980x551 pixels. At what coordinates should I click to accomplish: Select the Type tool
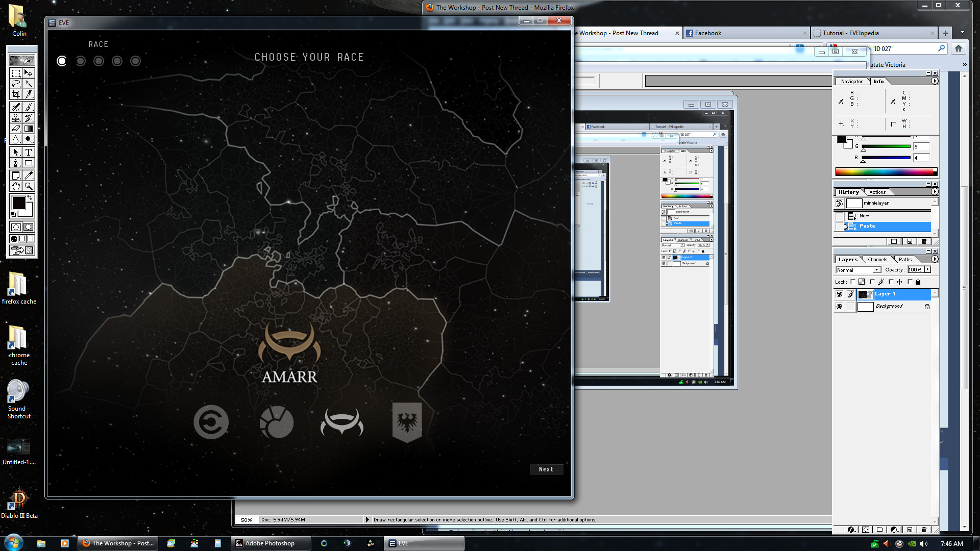pyautogui.click(x=29, y=152)
